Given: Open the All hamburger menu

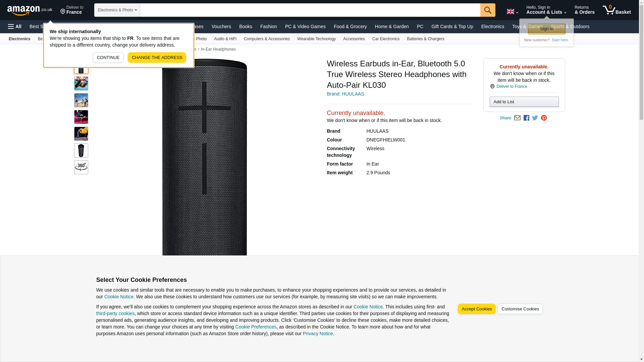Looking at the screenshot, I should tap(15, 26).
